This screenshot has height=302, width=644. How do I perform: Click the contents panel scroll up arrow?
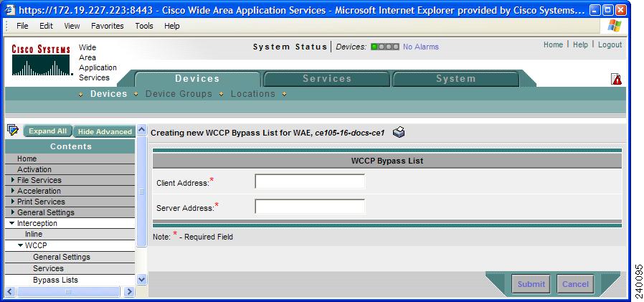tap(141, 130)
